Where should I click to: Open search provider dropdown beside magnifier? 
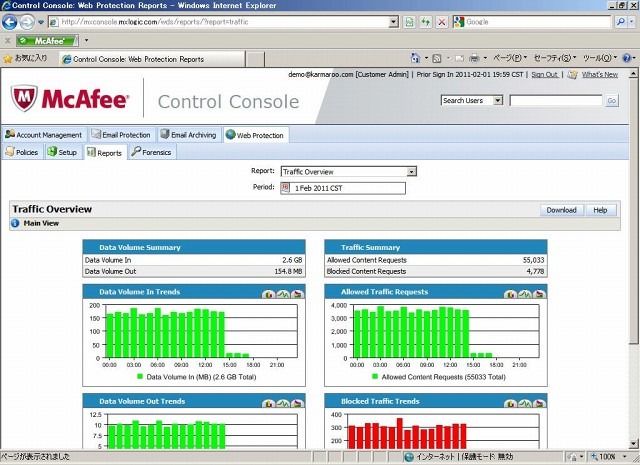coord(631,22)
